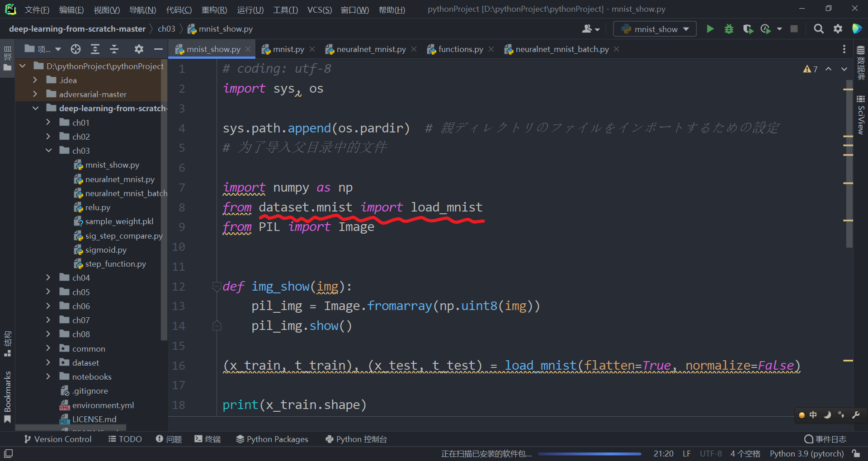The image size is (868, 461).
Task: Open the Structure side panel
Action: click(7, 344)
